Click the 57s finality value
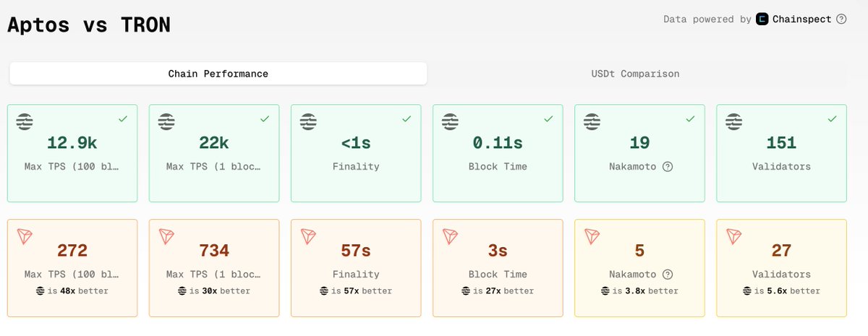868x336 pixels. pos(356,251)
